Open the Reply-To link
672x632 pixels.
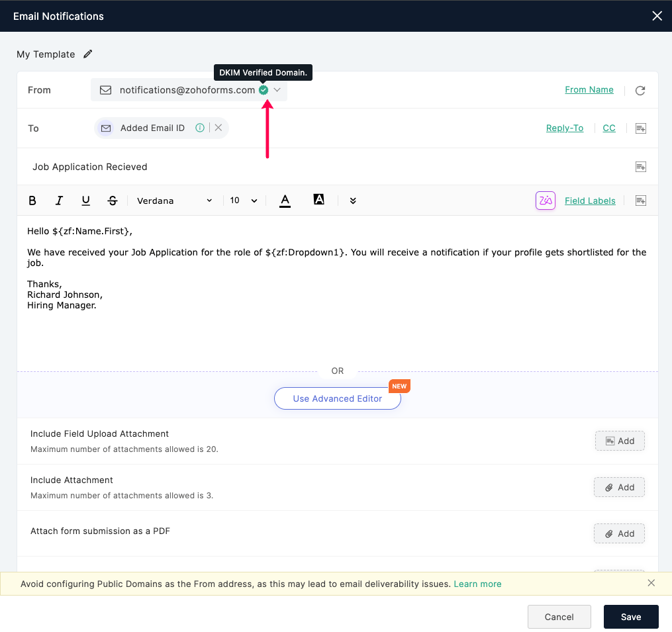click(x=565, y=128)
